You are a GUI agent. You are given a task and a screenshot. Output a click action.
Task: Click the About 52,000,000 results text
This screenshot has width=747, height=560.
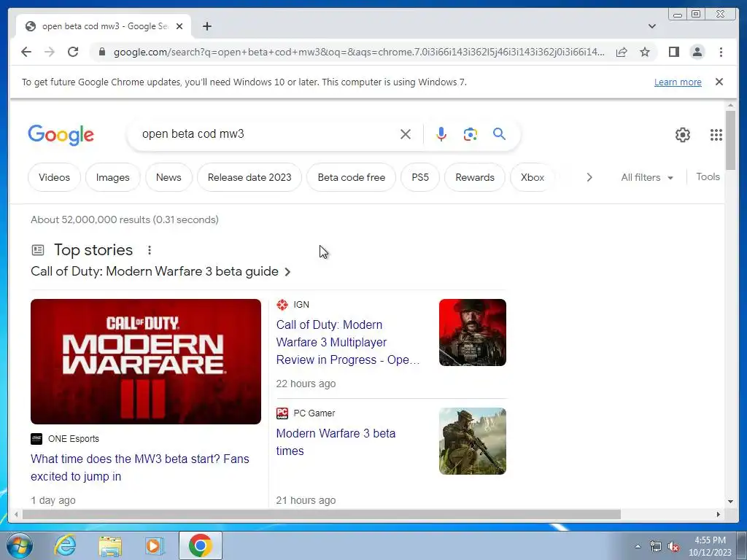pyautogui.click(x=125, y=219)
